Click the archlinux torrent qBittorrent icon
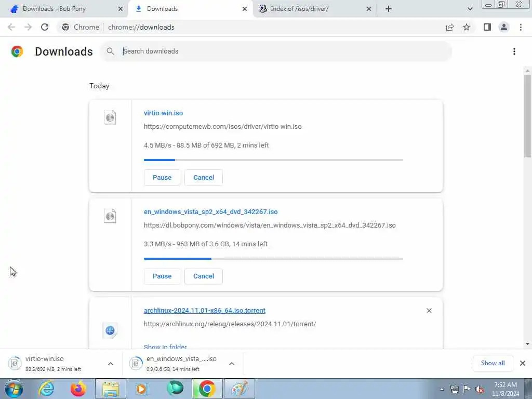This screenshot has width=532, height=399. [110, 330]
